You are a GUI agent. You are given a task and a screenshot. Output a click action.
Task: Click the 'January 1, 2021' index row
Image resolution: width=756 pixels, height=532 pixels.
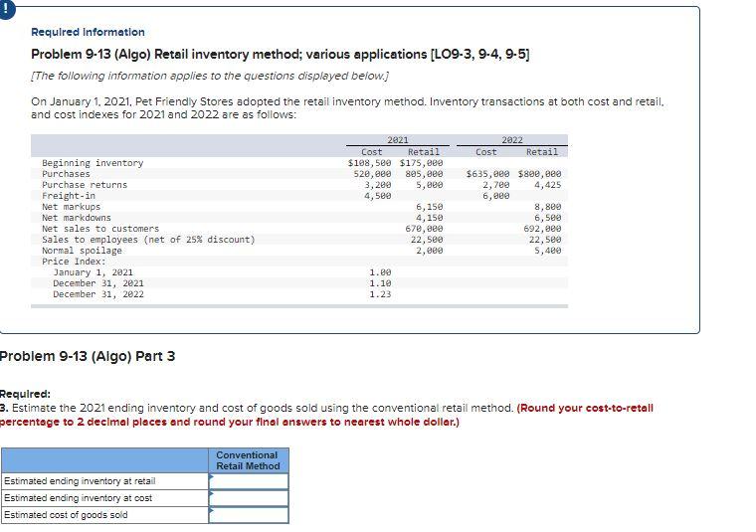[94, 272]
